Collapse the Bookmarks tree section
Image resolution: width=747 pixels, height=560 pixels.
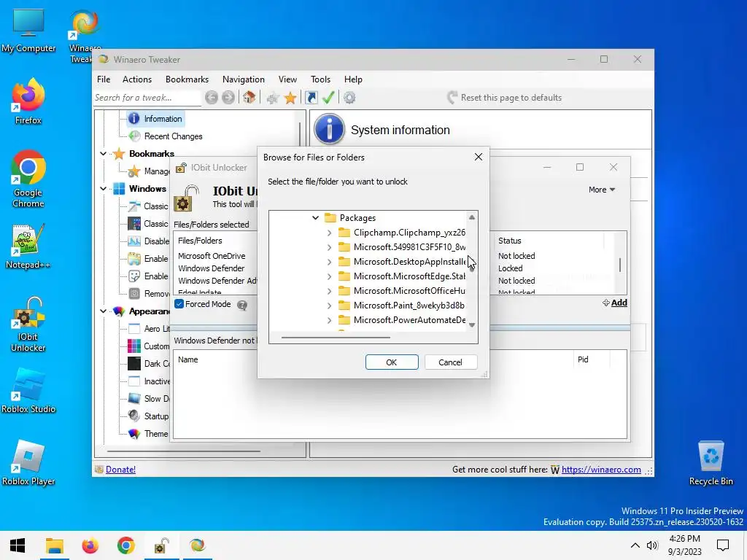[x=104, y=154]
